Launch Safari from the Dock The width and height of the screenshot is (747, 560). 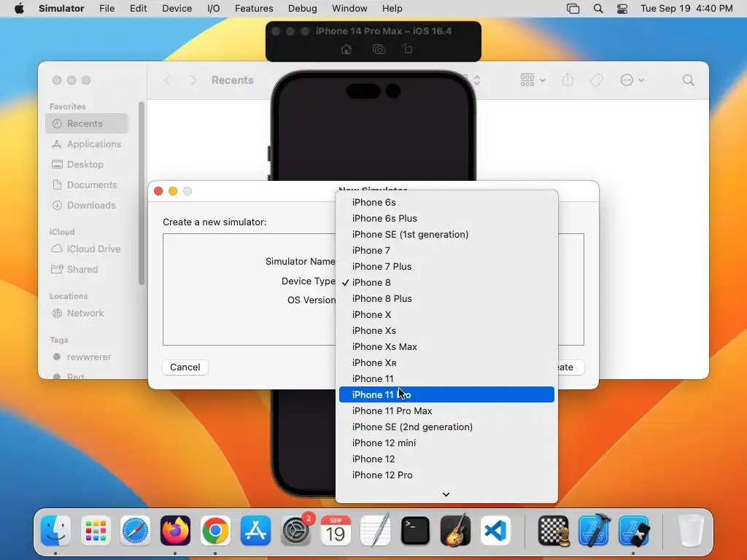tap(135, 530)
